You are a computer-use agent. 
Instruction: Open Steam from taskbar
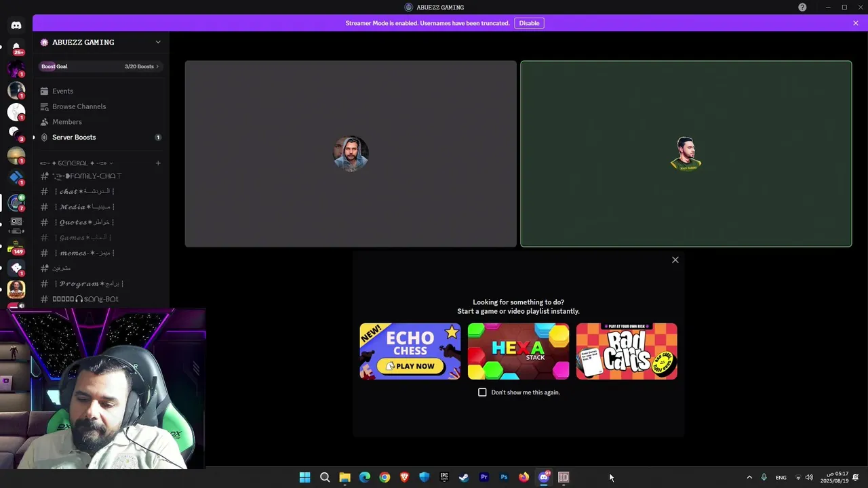point(464,477)
